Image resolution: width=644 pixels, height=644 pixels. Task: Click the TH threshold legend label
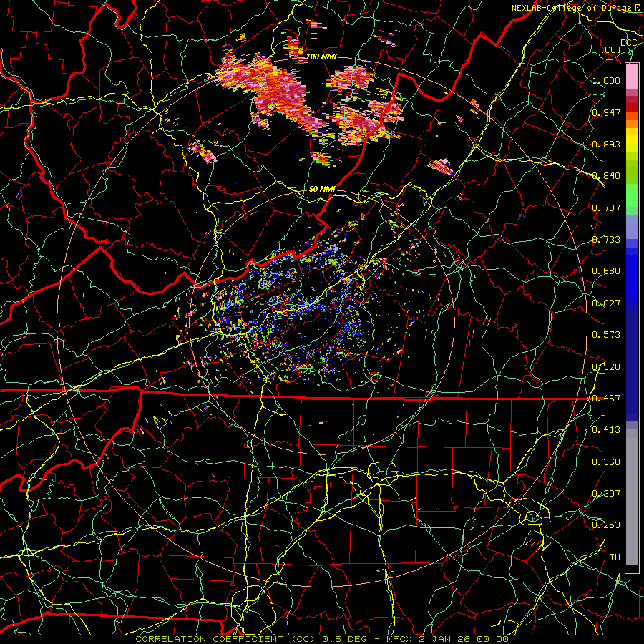(x=615, y=557)
